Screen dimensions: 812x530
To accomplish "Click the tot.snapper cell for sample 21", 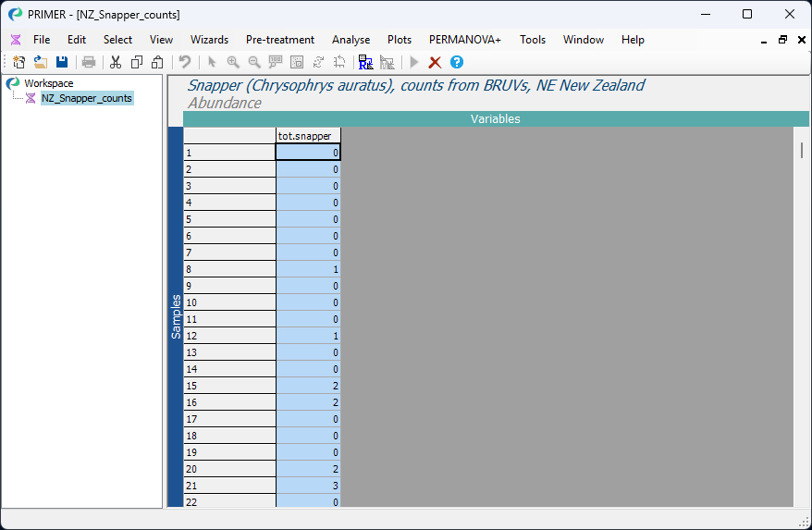I will click(308, 486).
